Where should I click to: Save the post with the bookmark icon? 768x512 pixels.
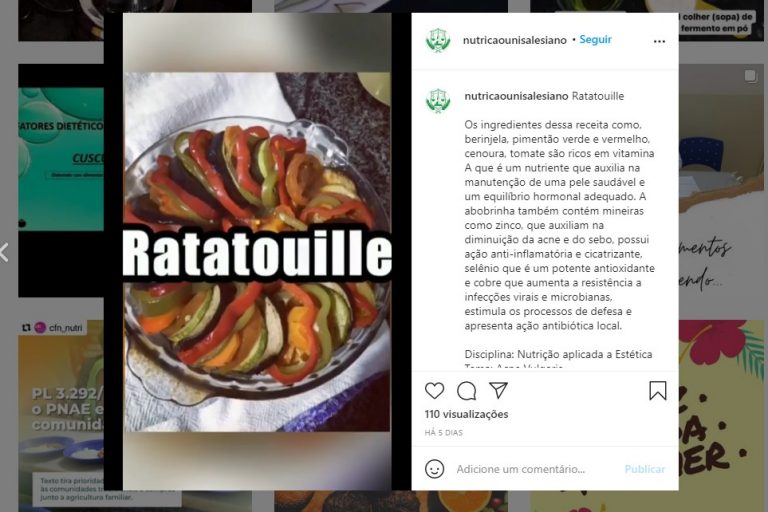(x=657, y=390)
